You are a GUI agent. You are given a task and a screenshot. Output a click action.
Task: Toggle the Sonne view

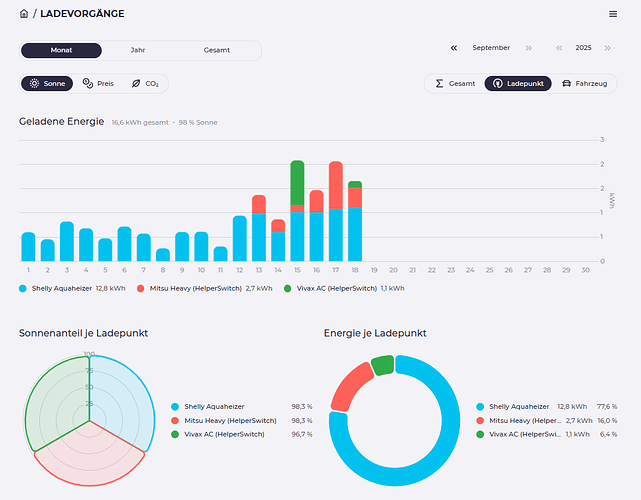(47, 84)
